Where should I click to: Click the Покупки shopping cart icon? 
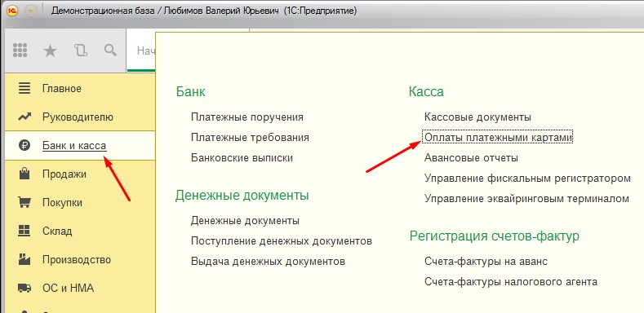tap(24, 202)
